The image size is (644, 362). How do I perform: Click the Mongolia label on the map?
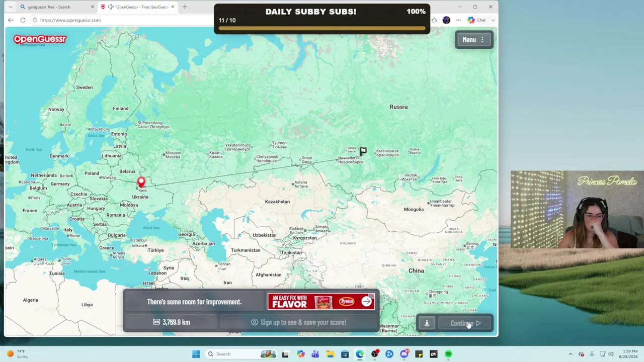point(414,210)
